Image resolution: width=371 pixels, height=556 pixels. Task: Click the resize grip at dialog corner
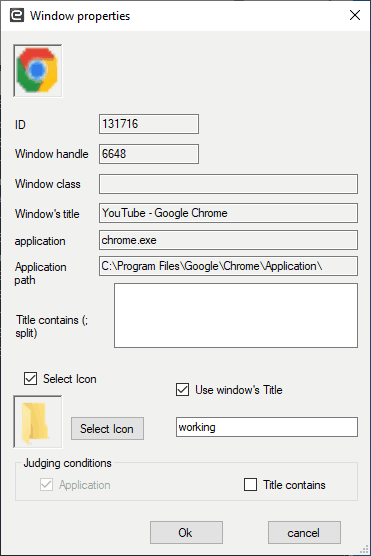point(365,550)
